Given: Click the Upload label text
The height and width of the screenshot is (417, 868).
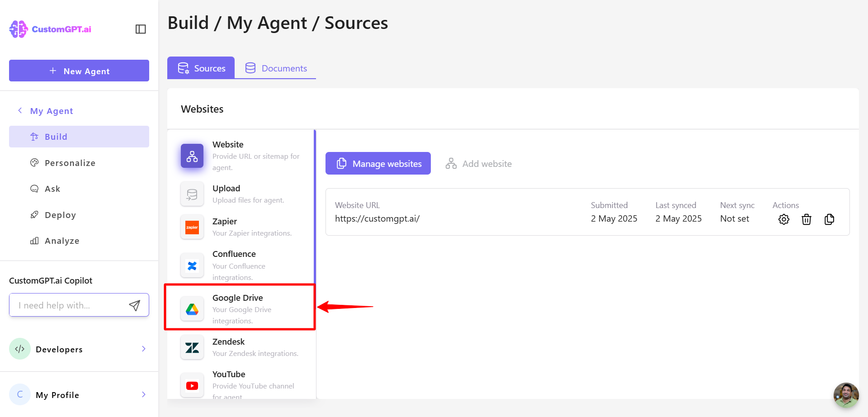Looking at the screenshot, I should pos(226,188).
